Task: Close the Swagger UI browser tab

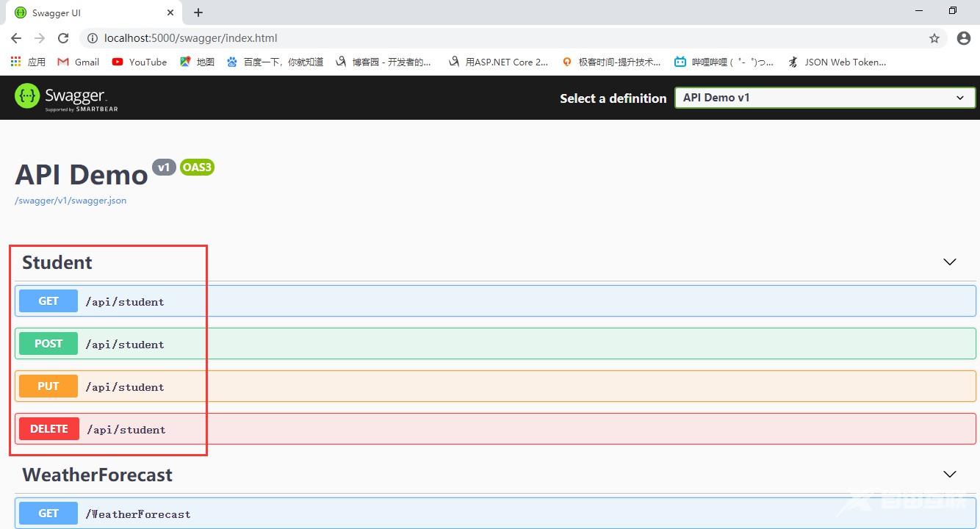Action: coord(170,12)
